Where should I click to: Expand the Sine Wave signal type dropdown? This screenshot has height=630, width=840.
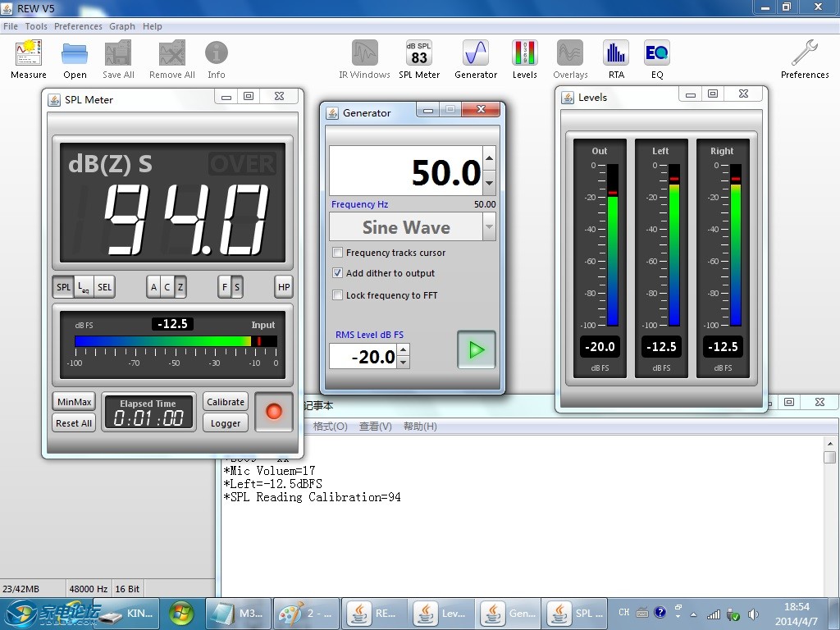(489, 226)
